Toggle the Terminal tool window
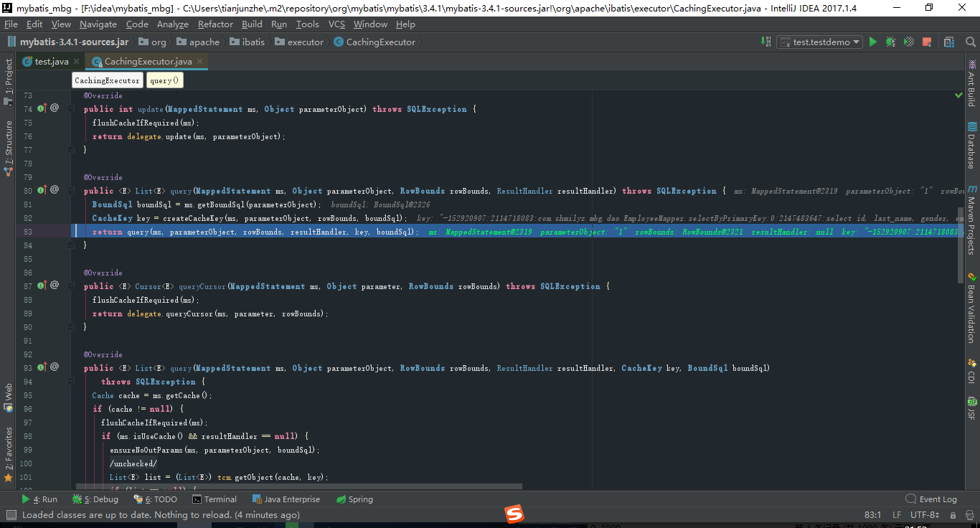Screen dimensions: 980x528 215,499
